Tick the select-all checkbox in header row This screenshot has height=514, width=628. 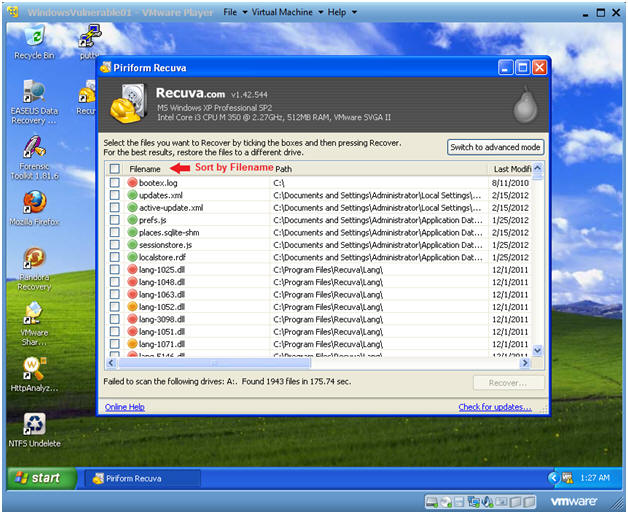coord(115,169)
